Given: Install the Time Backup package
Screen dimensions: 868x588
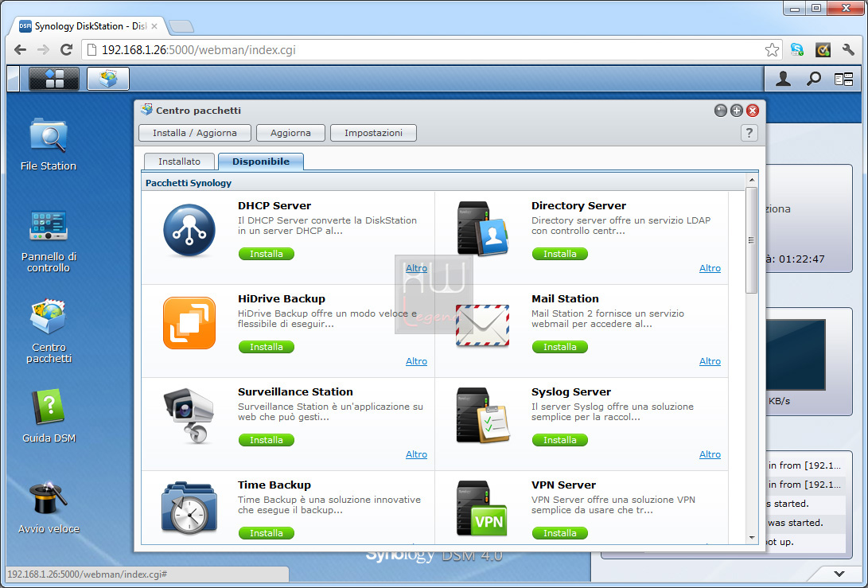Looking at the screenshot, I should coord(267,532).
